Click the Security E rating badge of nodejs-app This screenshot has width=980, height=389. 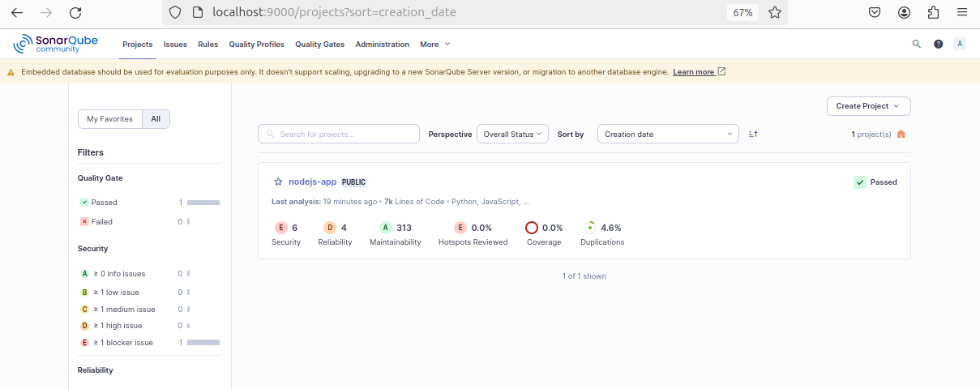click(x=281, y=228)
